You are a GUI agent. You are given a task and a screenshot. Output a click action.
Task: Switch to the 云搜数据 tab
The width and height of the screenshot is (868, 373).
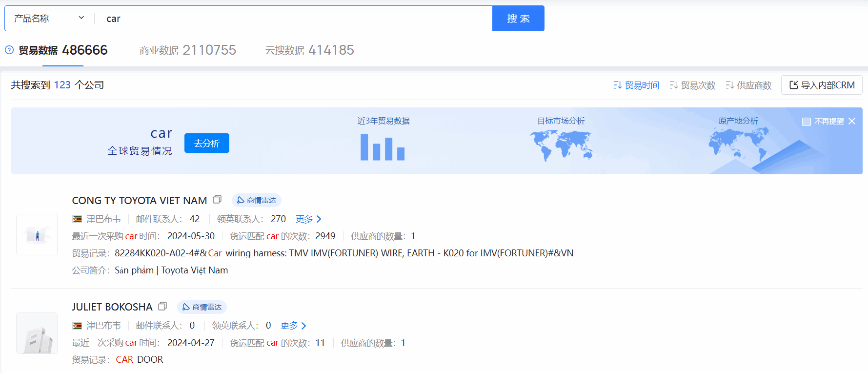point(309,50)
